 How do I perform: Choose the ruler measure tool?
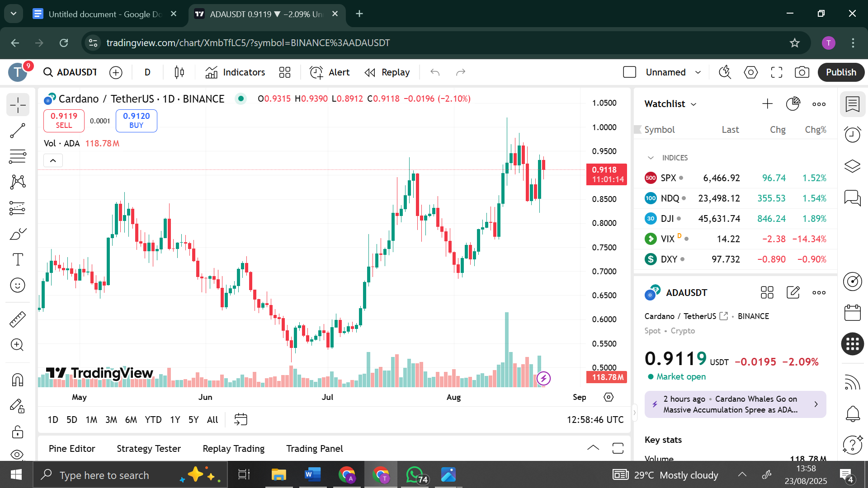tap(18, 319)
